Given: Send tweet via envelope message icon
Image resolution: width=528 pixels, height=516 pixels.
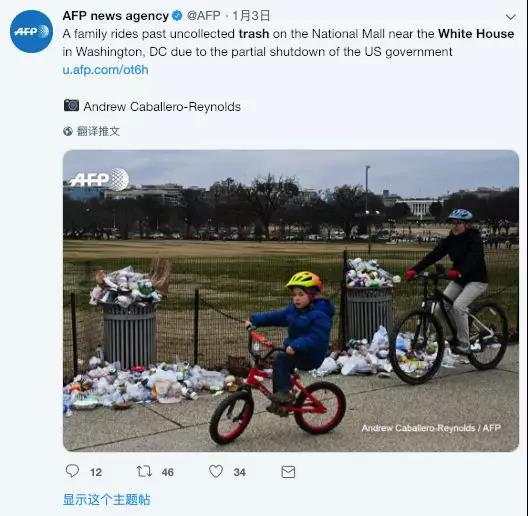Looking at the screenshot, I should click(x=288, y=472).
